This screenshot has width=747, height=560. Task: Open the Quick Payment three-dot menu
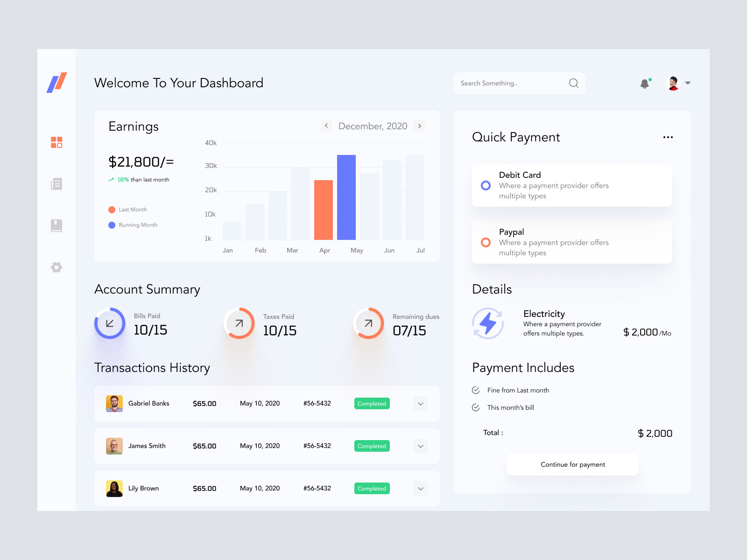(668, 137)
